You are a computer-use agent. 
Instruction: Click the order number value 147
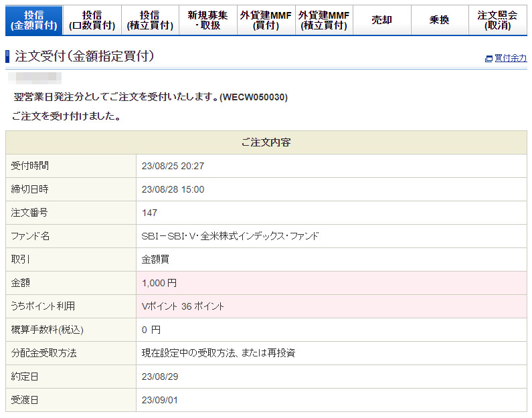(x=150, y=213)
